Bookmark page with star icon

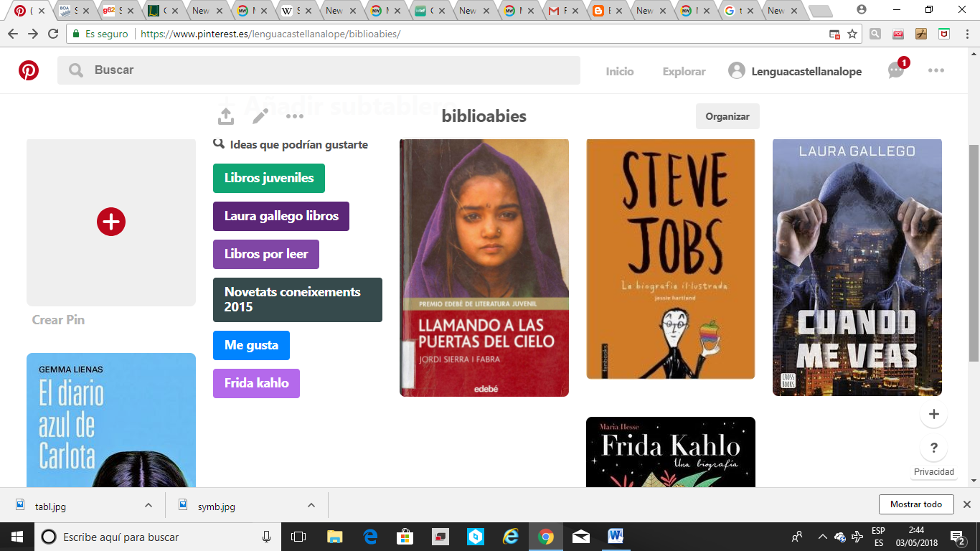point(852,34)
